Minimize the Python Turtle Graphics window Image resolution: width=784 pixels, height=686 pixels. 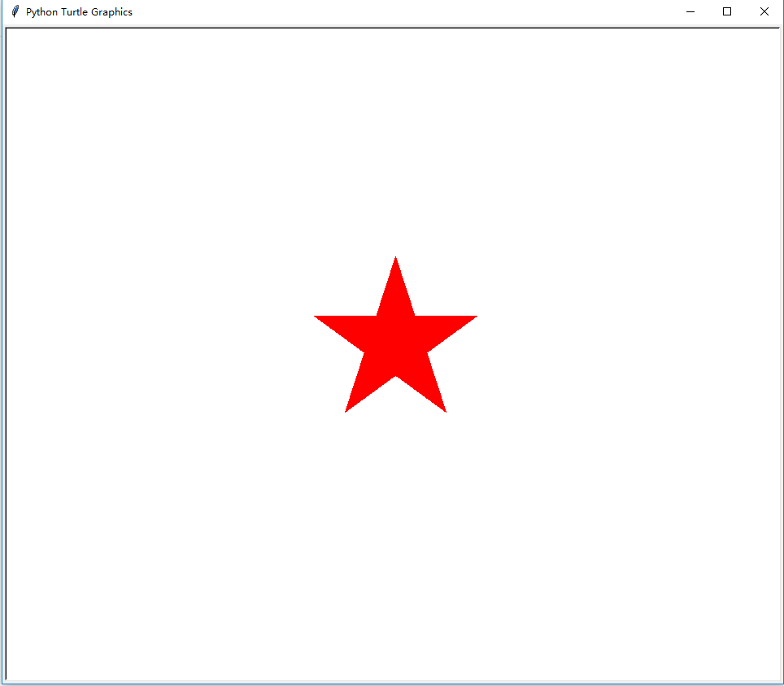[x=690, y=11]
